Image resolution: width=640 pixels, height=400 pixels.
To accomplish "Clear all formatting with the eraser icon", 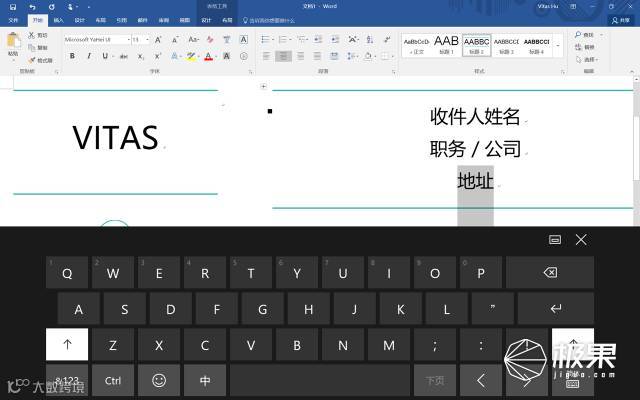I will pos(210,40).
